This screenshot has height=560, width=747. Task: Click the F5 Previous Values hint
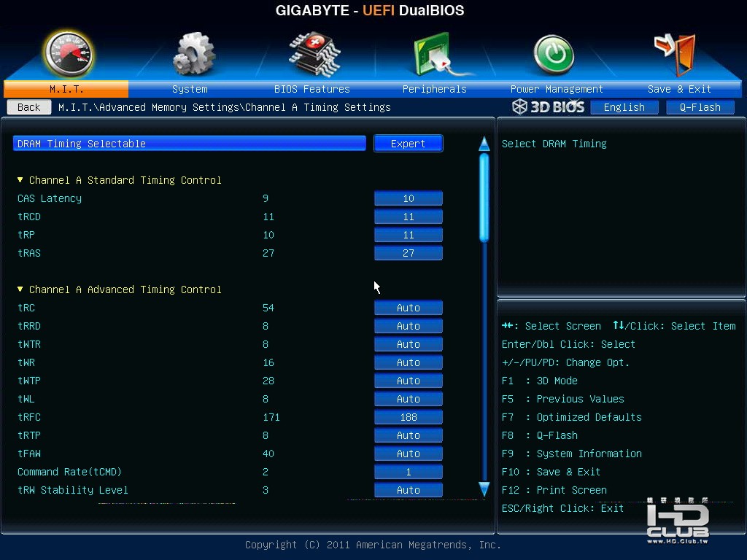(x=562, y=399)
